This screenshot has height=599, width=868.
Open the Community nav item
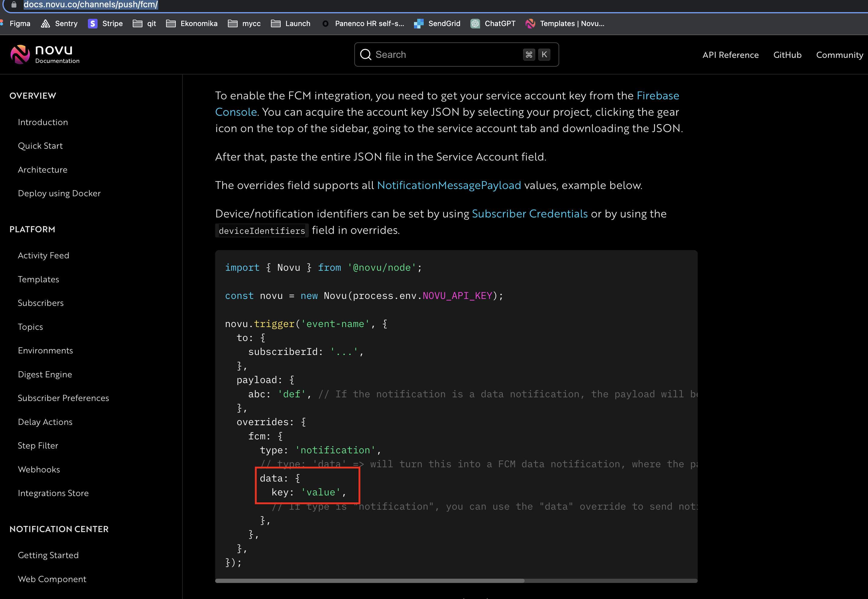coord(839,55)
